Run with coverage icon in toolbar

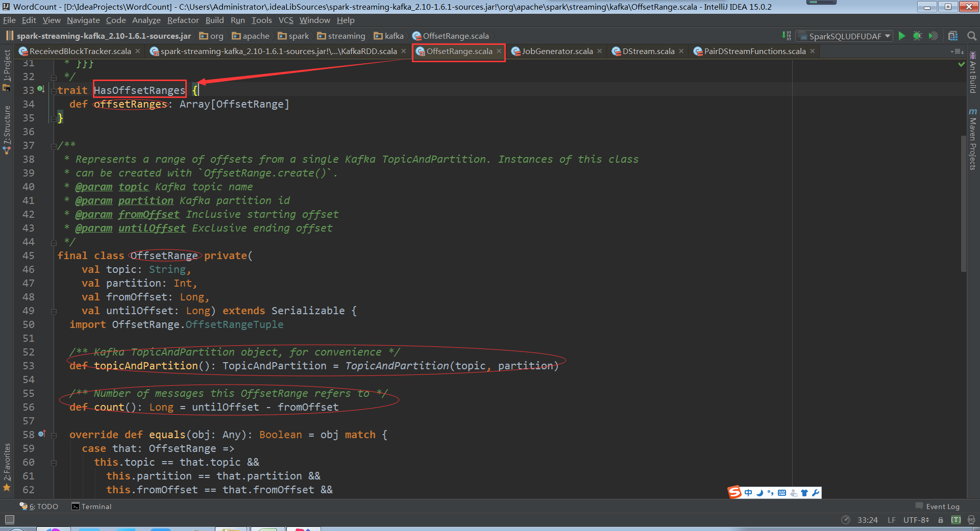(x=933, y=36)
